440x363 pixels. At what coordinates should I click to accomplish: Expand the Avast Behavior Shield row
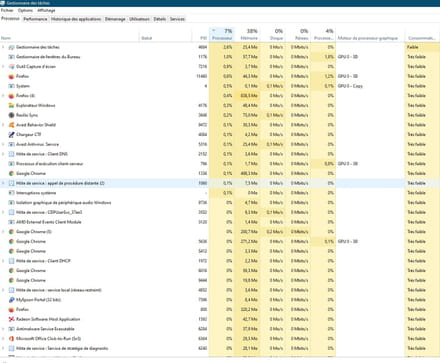(3, 125)
